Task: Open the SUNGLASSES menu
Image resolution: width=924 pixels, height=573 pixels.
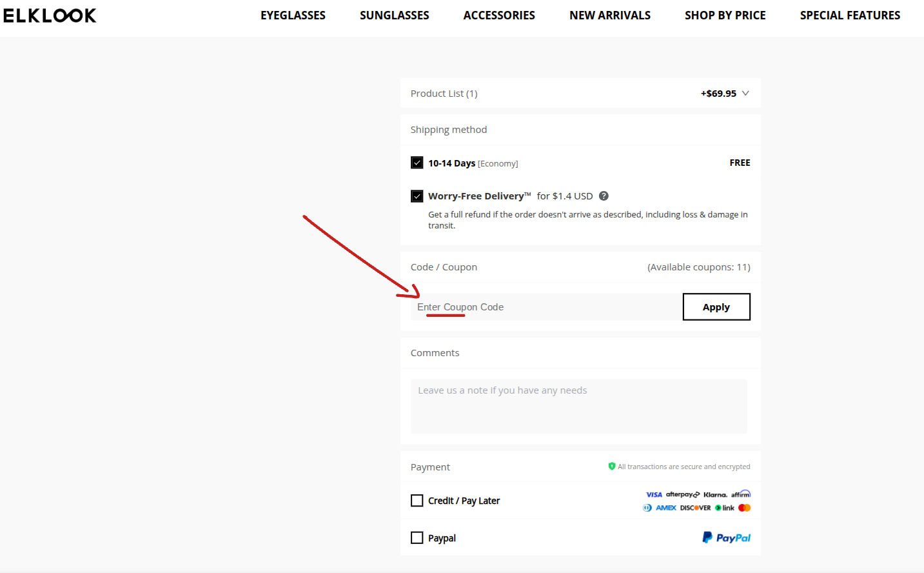Action: point(394,15)
